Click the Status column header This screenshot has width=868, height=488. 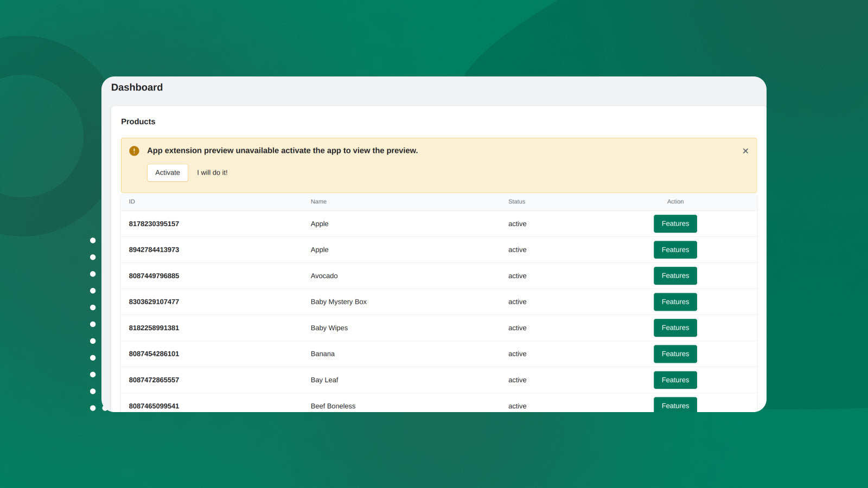516,202
